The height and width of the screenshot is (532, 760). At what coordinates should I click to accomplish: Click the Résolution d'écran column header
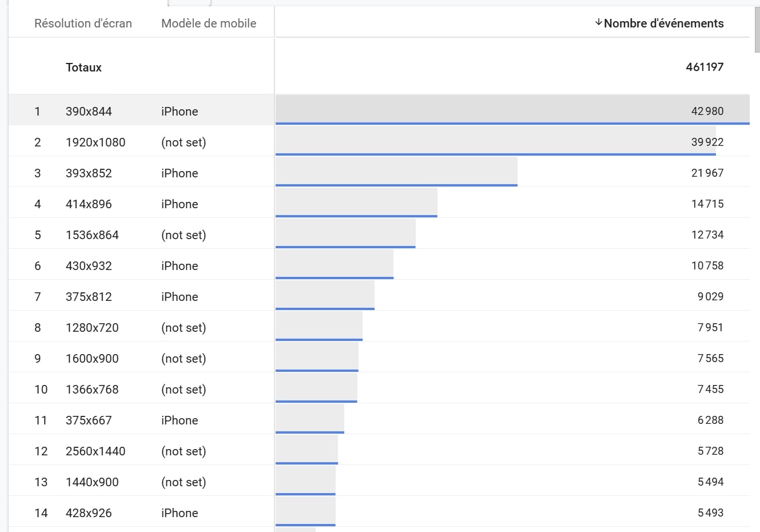(x=83, y=23)
